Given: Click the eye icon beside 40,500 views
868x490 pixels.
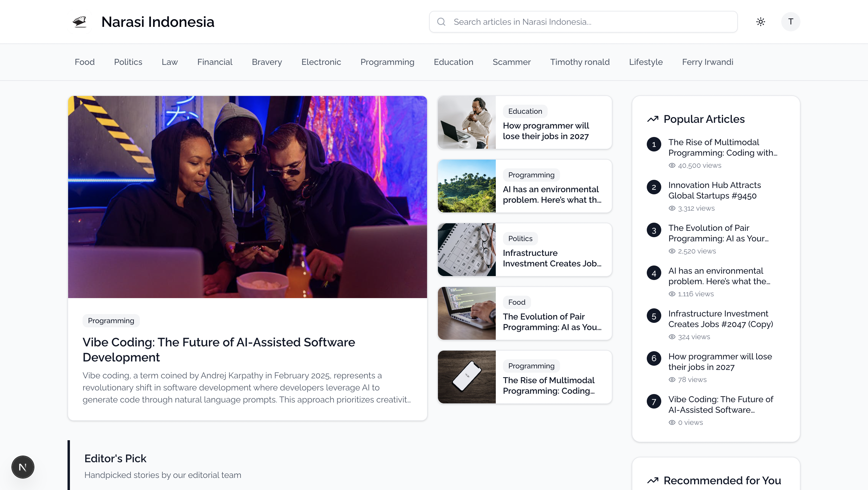Looking at the screenshot, I should (672, 165).
